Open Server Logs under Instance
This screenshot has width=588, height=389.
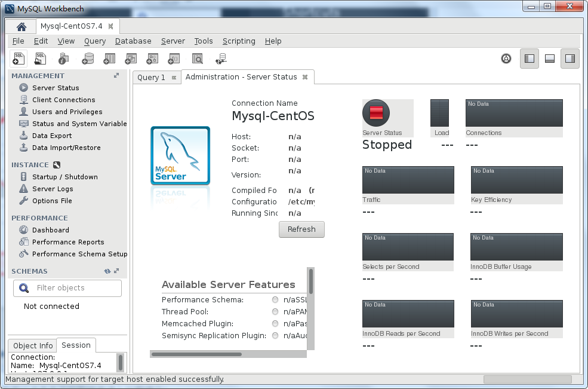point(46,189)
